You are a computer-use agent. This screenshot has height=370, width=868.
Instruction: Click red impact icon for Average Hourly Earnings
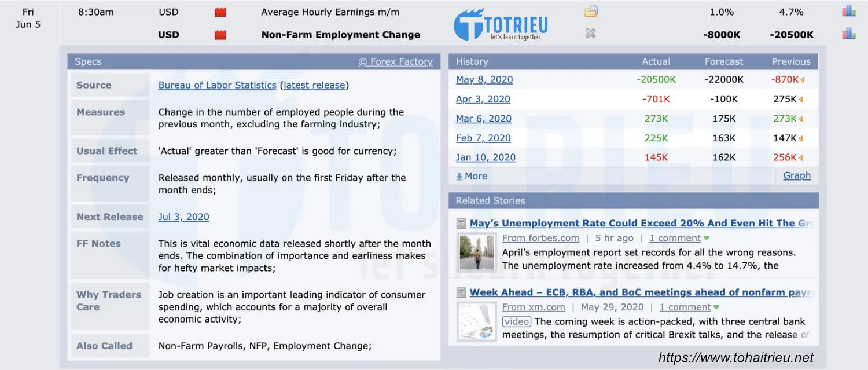220,12
